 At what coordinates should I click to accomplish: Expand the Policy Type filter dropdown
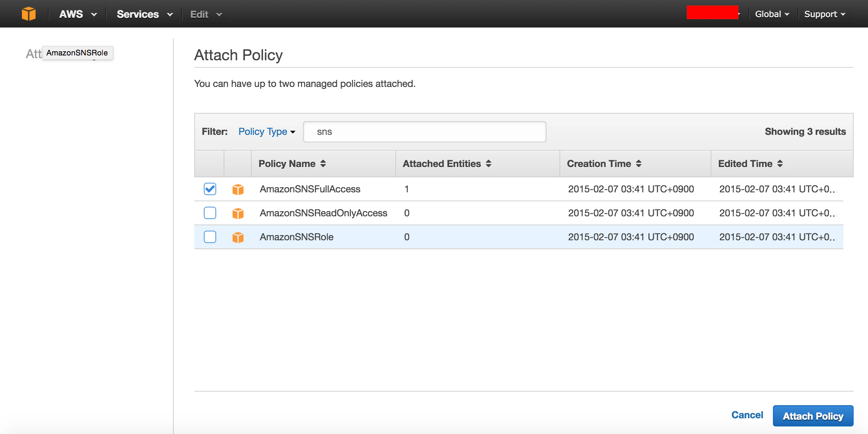point(267,132)
